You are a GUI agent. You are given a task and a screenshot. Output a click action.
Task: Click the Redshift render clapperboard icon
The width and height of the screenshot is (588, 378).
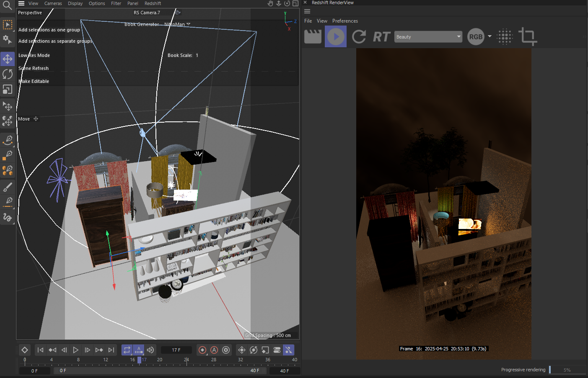pyautogui.click(x=313, y=36)
